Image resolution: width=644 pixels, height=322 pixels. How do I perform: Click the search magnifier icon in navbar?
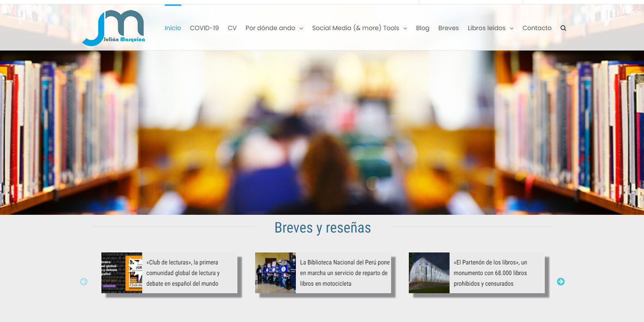pyautogui.click(x=563, y=28)
